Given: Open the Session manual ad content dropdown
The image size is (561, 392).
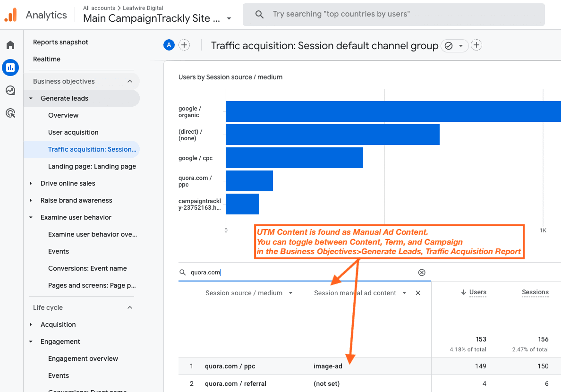Looking at the screenshot, I should [x=404, y=293].
